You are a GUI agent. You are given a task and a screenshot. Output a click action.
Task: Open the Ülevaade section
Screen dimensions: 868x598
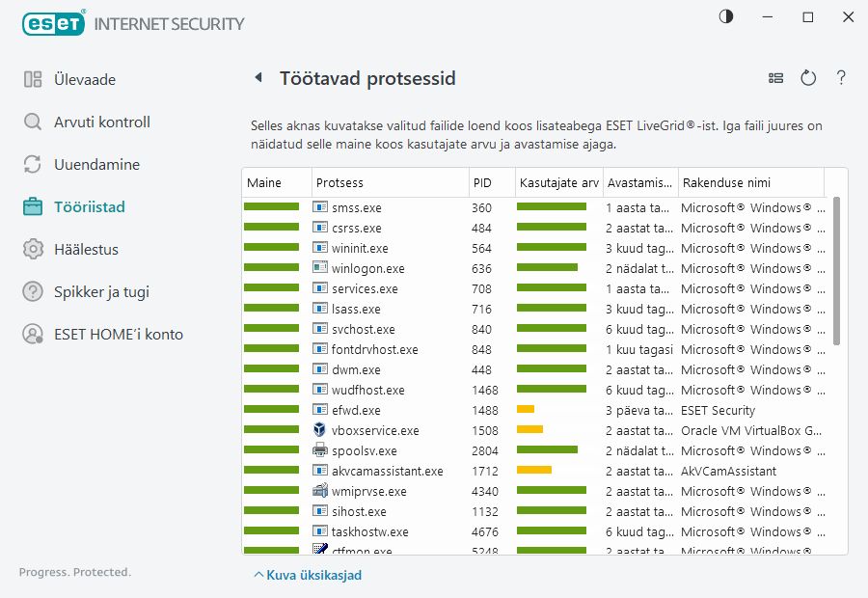(85, 80)
